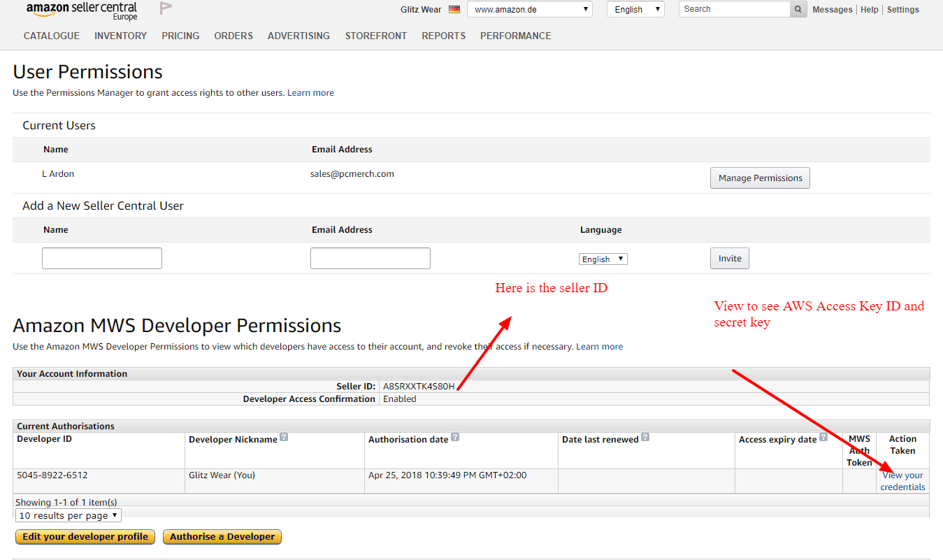The width and height of the screenshot is (943, 560).
Task: Click the Settings link
Action: 903,10
